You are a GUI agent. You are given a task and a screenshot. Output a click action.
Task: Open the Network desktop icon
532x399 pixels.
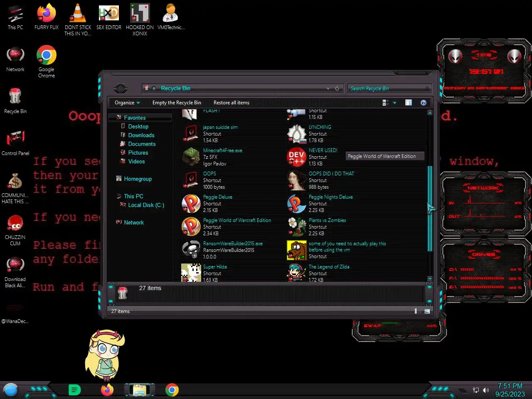click(15, 59)
